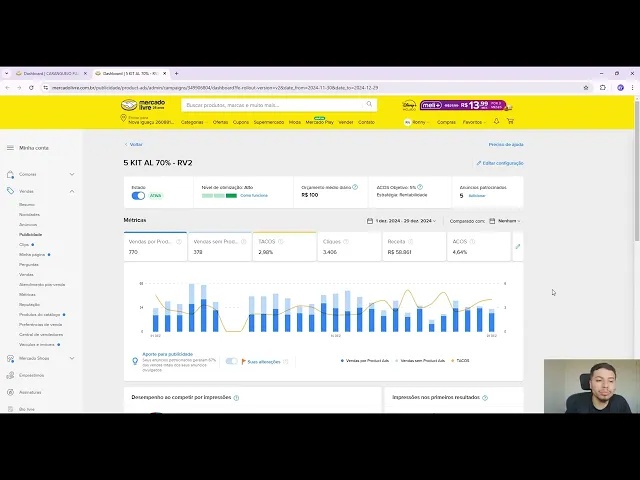Select the Cliques metric card
The height and width of the screenshot is (480, 640).
coord(349,247)
